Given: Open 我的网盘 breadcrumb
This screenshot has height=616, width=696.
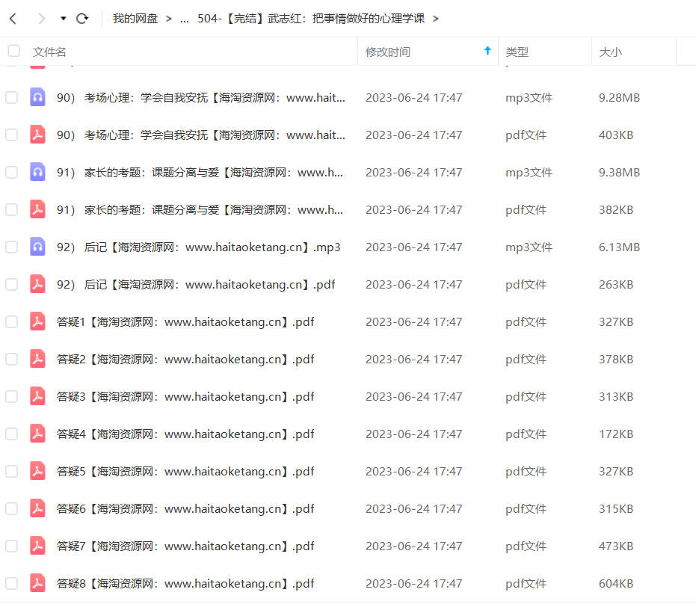Looking at the screenshot, I should pyautogui.click(x=135, y=19).
